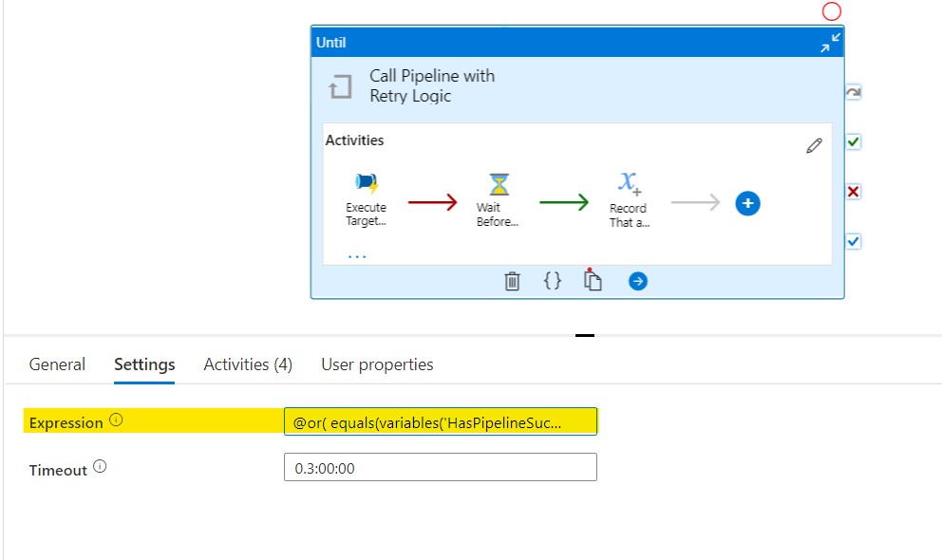The width and height of the screenshot is (942, 560).
Task: View activity JSON code with braces icon
Action: 552,280
